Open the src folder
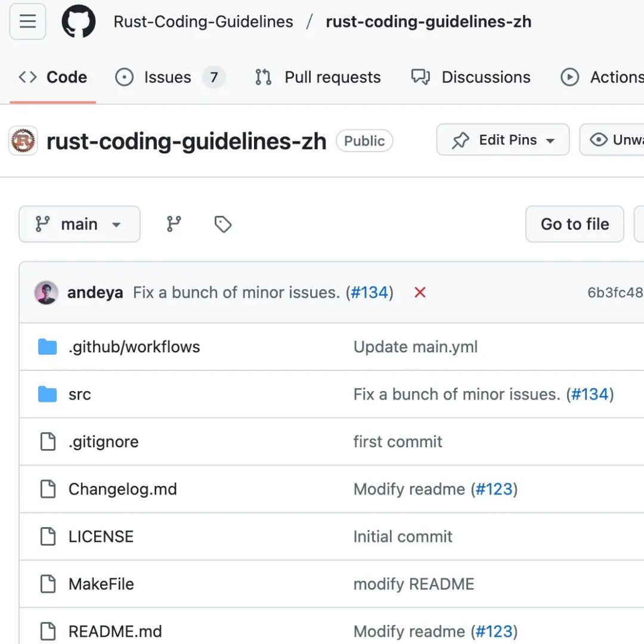Screen dimensions: 644x644 [x=80, y=395]
